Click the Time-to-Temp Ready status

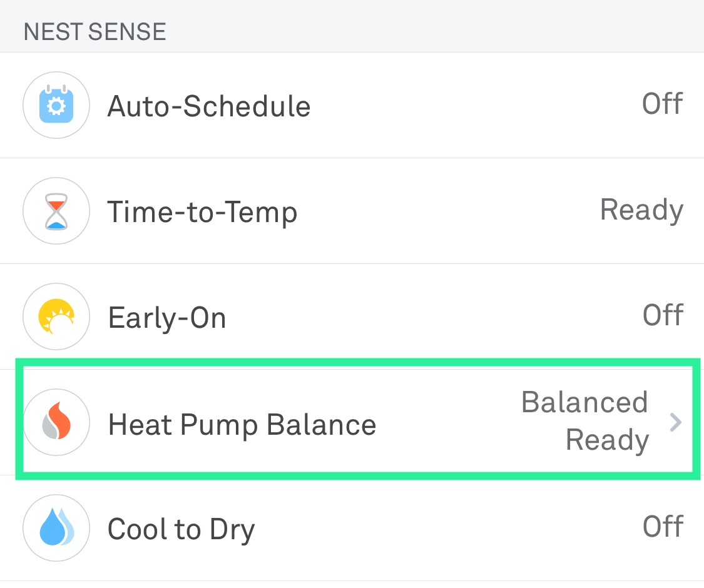(x=641, y=210)
